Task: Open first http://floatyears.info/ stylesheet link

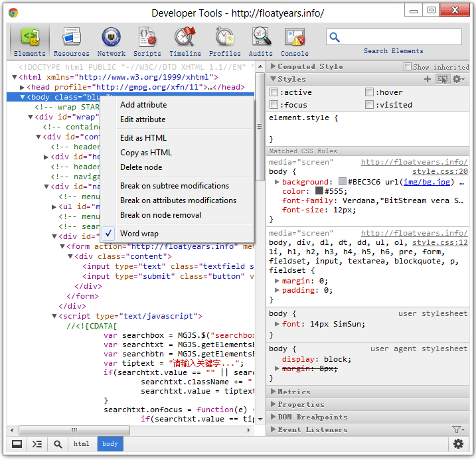Action: pyautogui.click(x=414, y=162)
